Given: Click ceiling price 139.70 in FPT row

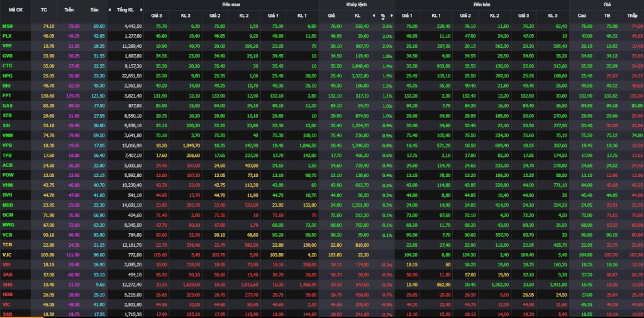Looking at the screenshot, I should (72, 96).
